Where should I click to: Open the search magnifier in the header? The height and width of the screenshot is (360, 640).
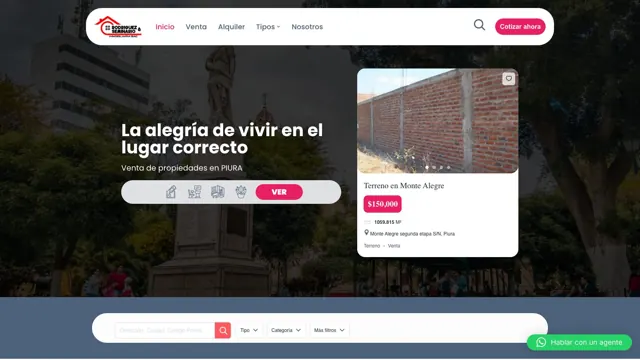coord(479,25)
